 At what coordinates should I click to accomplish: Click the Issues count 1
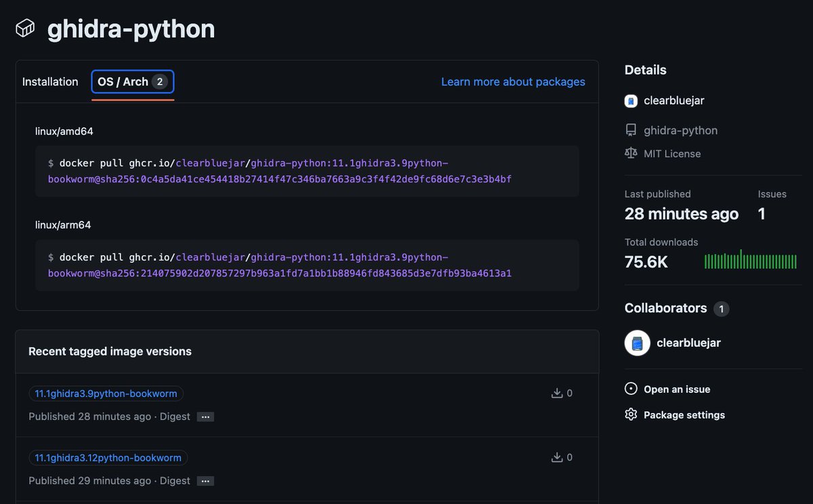point(762,214)
